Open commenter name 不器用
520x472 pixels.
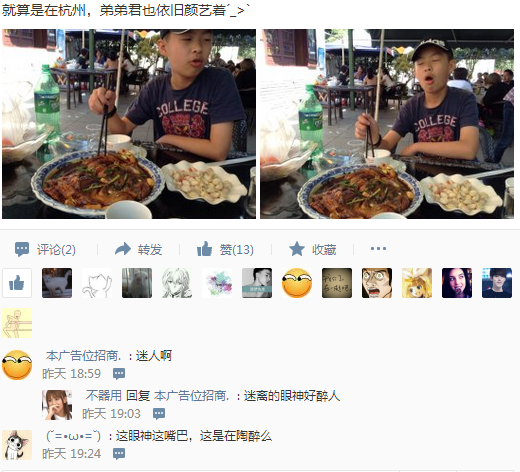[104, 396]
